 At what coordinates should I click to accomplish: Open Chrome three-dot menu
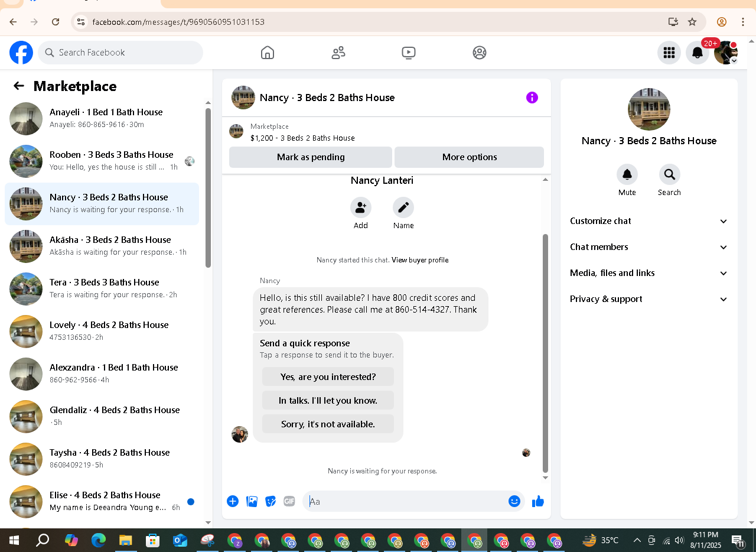(x=743, y=22)
